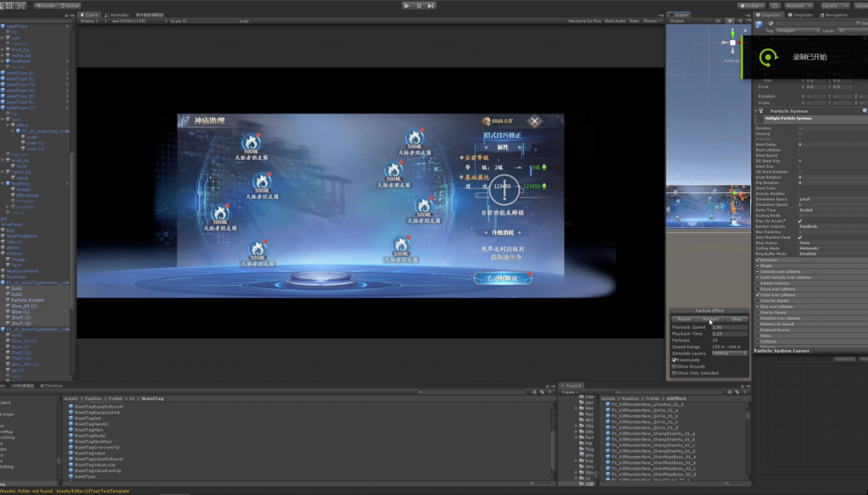868x495 pixels.
Task: Toggle Force over Lifetime module checkbox
Action: (x=758, y=289)
